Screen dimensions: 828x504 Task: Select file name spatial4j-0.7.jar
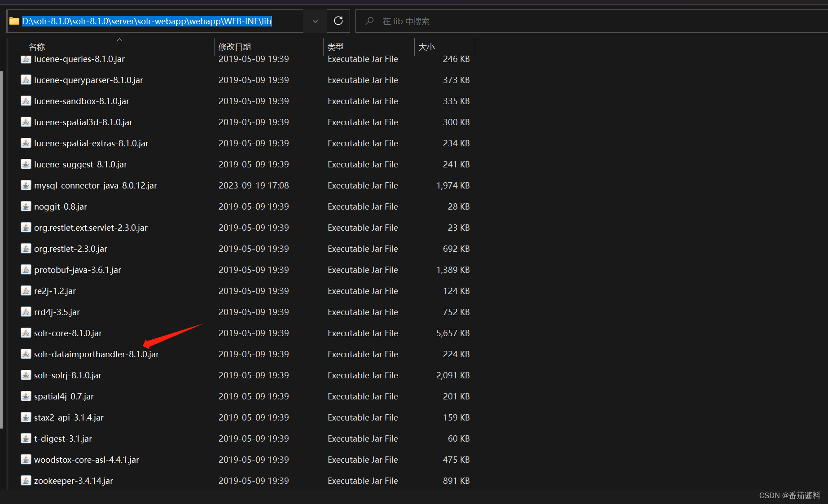[x=64, y=396]
